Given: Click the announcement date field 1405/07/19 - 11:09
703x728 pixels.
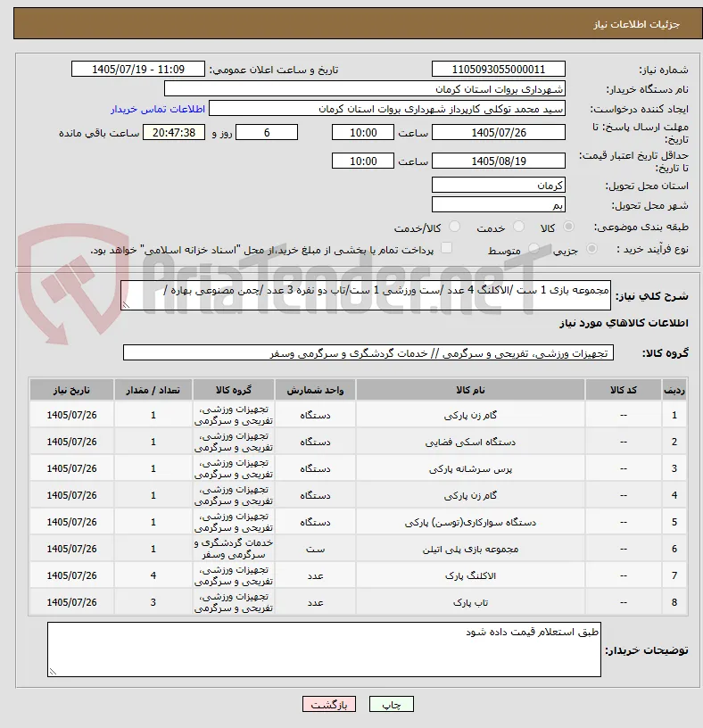Looking at the screenshot, I should tap(138, 70).
